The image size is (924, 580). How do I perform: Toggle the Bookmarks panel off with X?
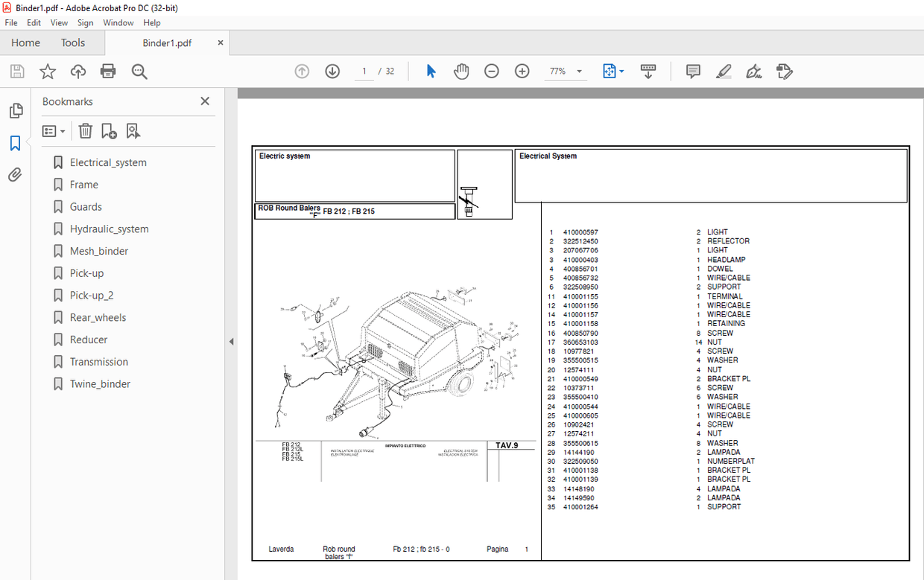[x=205, y=101]
